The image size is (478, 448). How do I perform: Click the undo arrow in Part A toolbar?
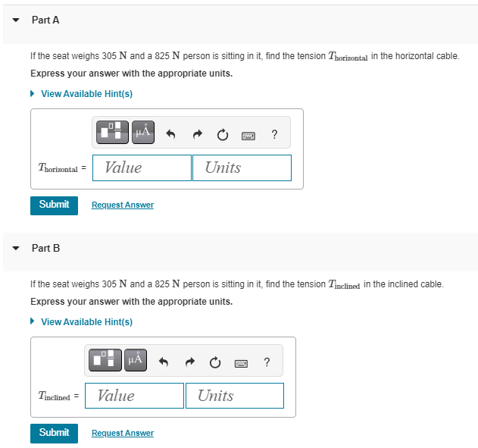[170, 134]
